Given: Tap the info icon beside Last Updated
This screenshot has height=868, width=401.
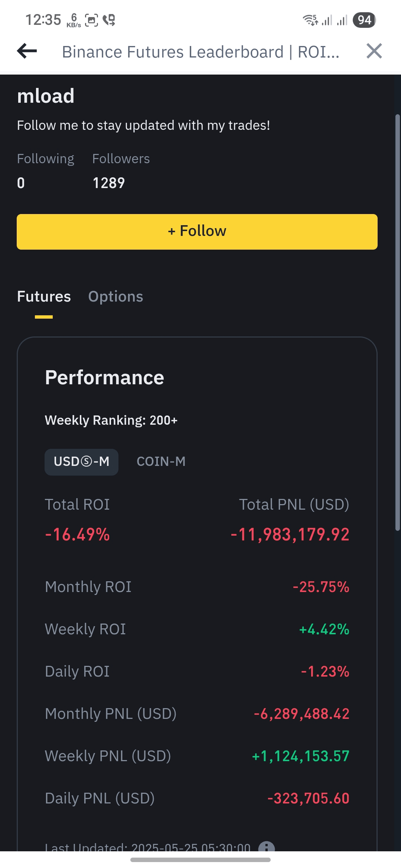Looking at the screenshot, I should (266, 846).
